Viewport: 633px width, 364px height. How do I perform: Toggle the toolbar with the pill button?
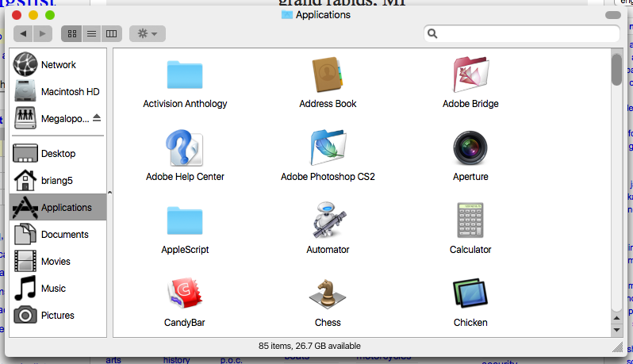[613, 15]
